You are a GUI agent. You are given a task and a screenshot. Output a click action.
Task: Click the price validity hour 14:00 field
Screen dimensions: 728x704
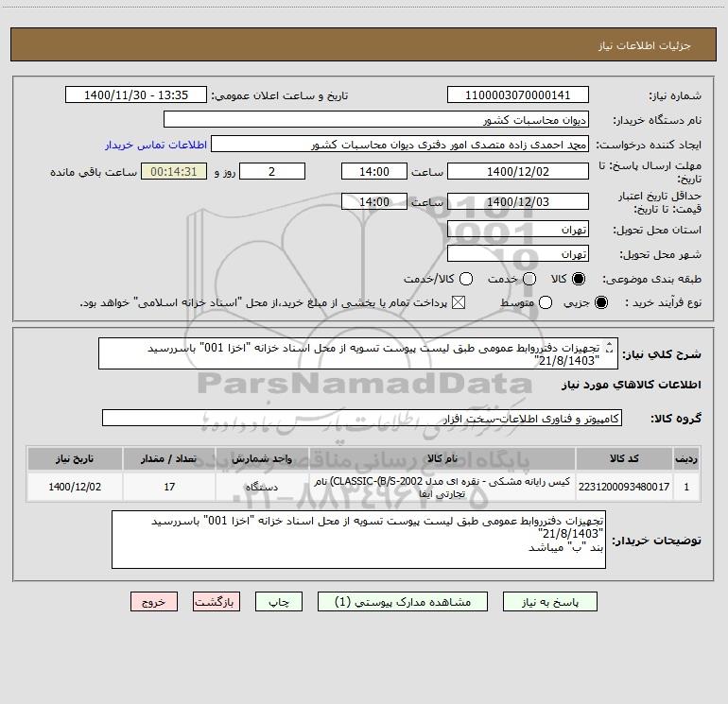coord(374,201)
